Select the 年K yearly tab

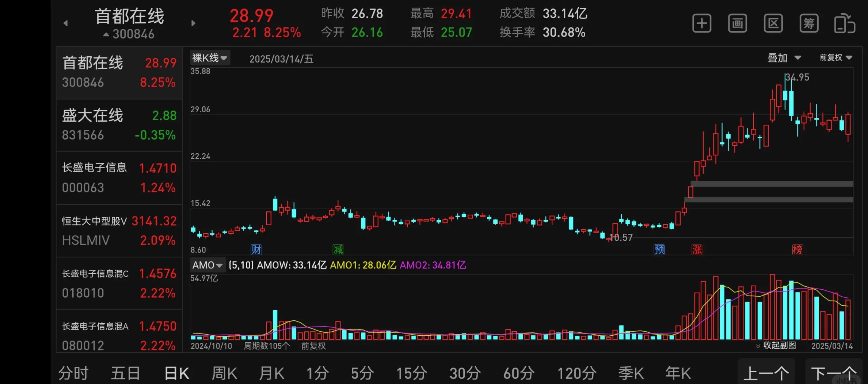[678, 373]
